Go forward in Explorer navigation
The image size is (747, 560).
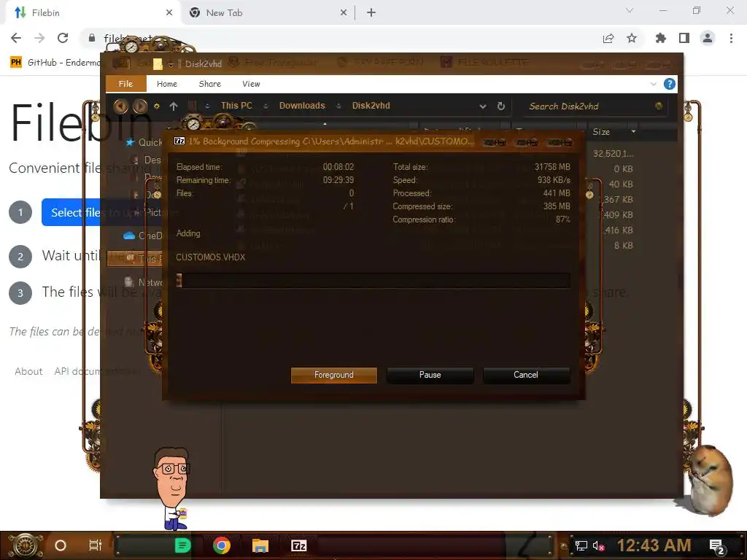click(139, 106)
